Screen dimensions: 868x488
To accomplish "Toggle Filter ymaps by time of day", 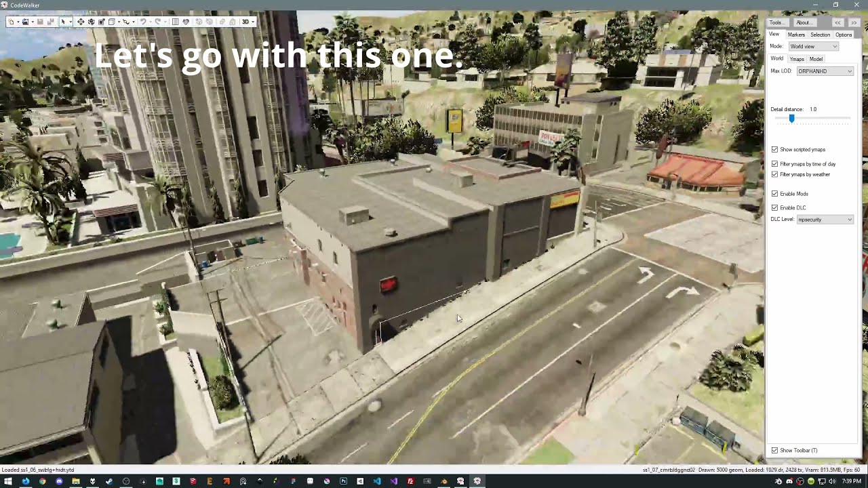I will (x=774, y=164).
